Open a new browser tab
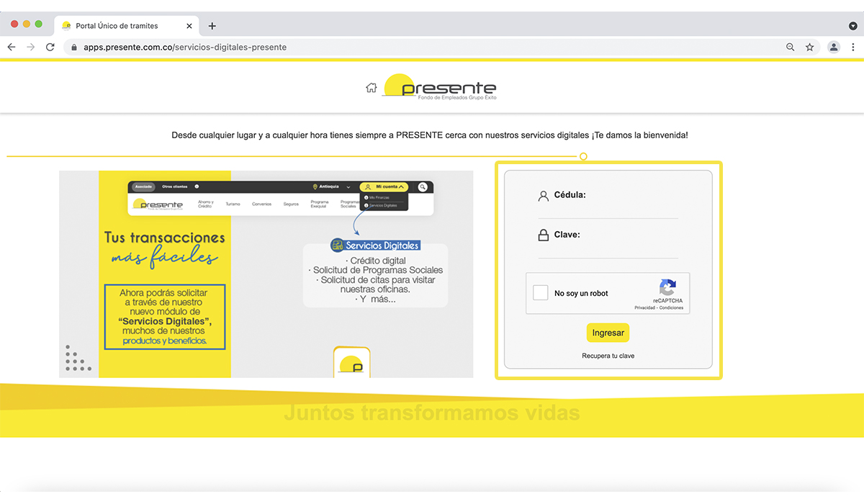 (212, 26)
